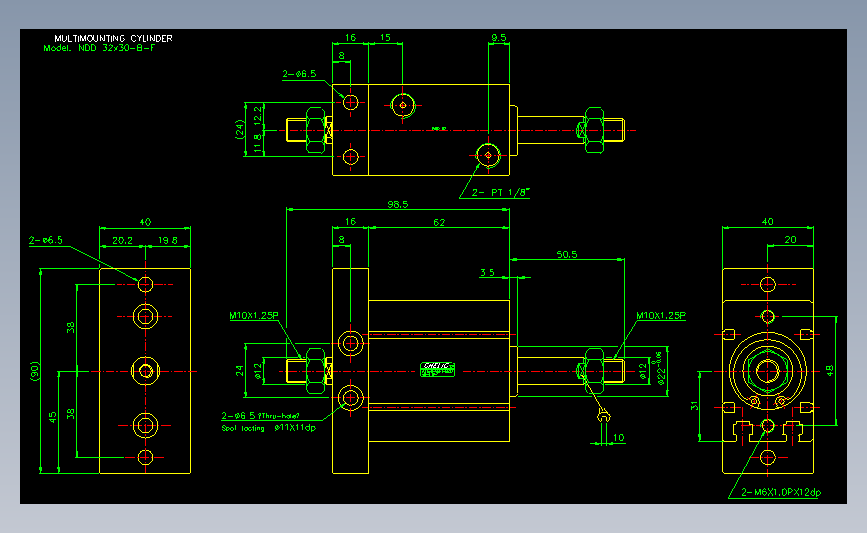Click the 62 body length dimension

[439, 222]
